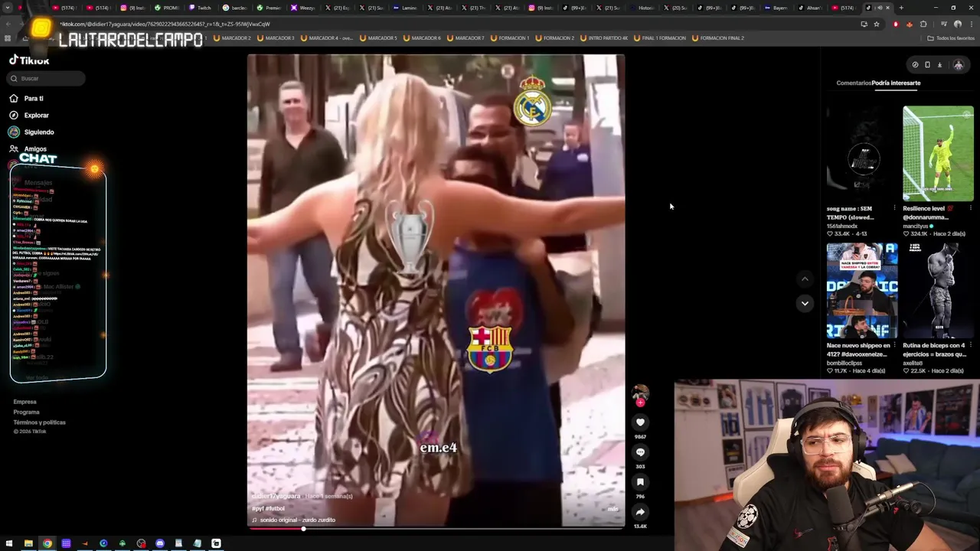Click the video progress bar scrubber handle
The image size is (980, 551).
pos(303,528)
